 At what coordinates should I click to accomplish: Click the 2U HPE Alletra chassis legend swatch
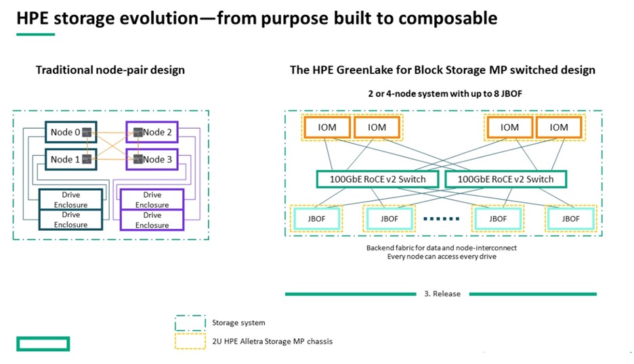[x=190, y=342]
